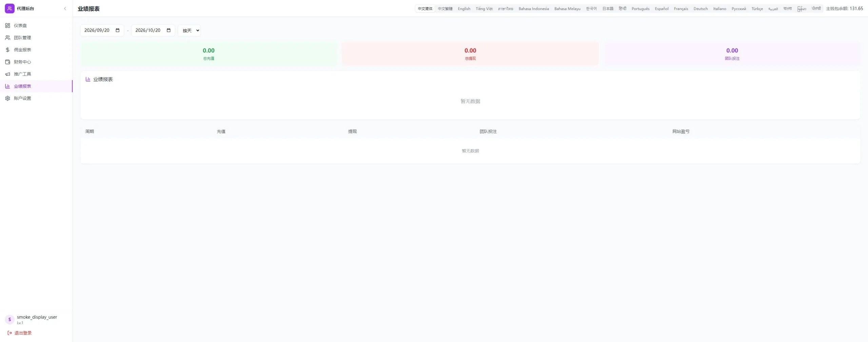
Task: Select Bahasa Melayu language
Action: click(x=567, y=8)
